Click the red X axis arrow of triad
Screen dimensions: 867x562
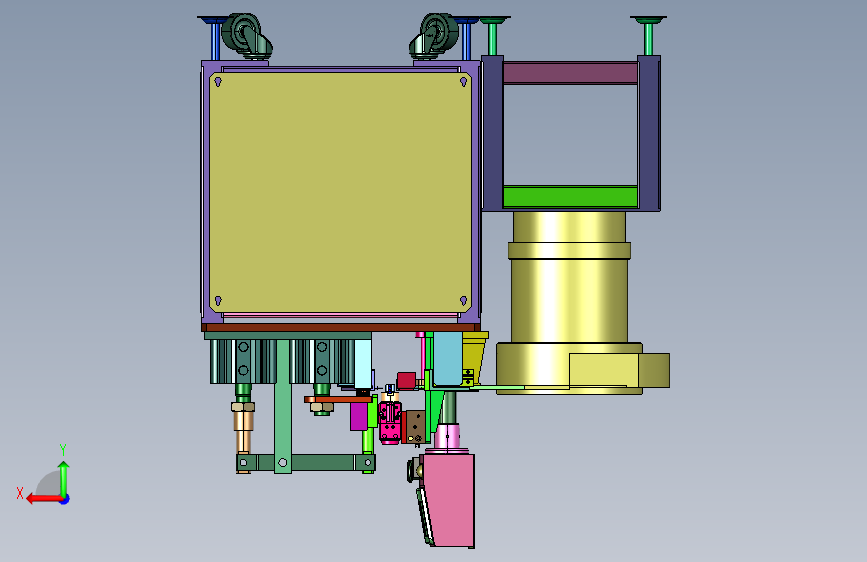[44, 499]
